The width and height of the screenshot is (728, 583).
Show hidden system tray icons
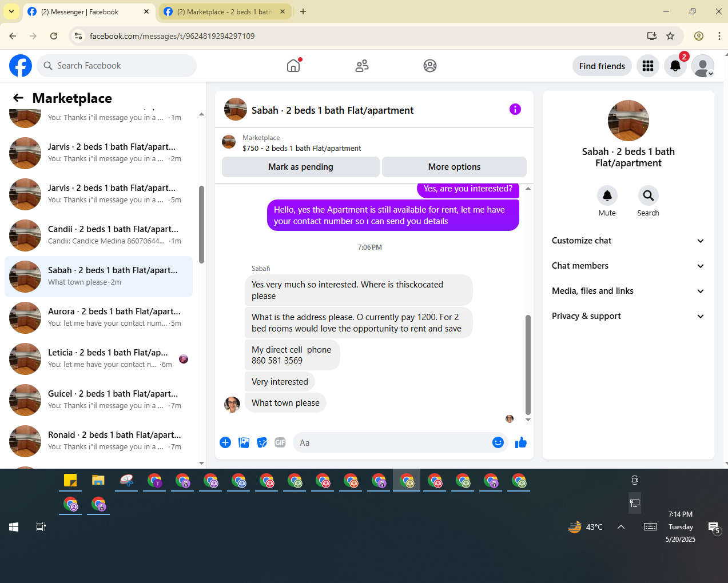tap(621, 527)
